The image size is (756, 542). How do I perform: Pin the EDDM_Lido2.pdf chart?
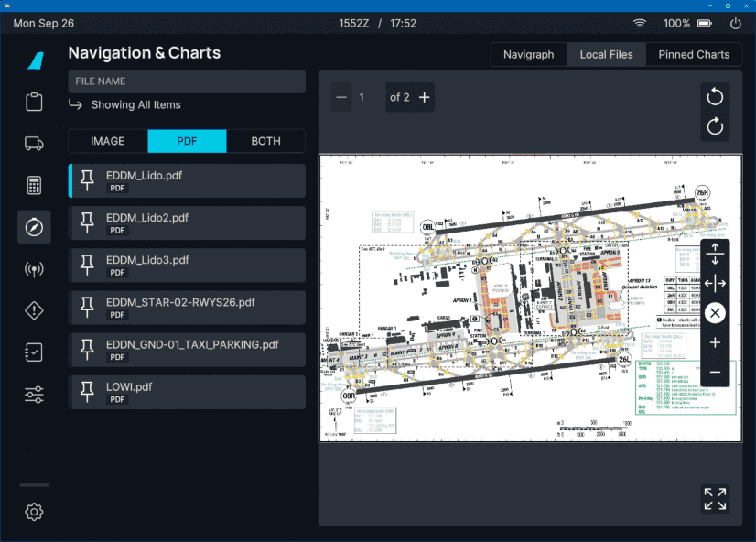coord(88,222)
